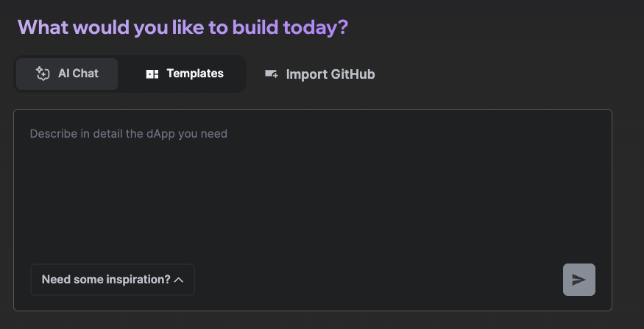Screen dimensions: 644x329
Task: Switch to the AI Chat tab
Action: (67, 74)
